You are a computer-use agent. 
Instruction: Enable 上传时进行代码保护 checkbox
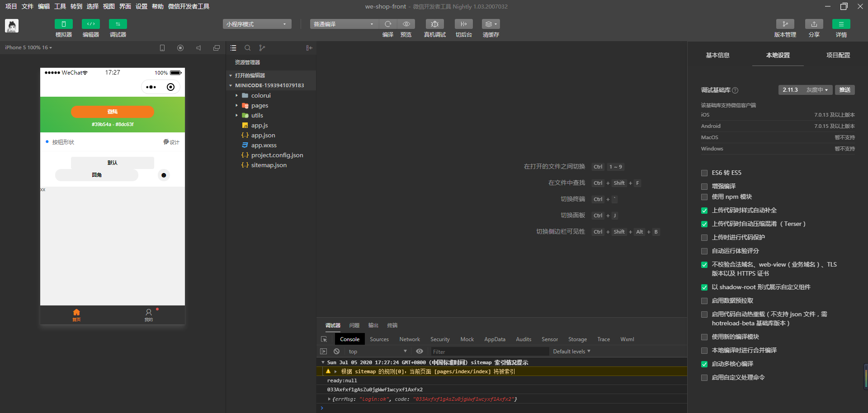pyautogui.click(x=704, y=238)
